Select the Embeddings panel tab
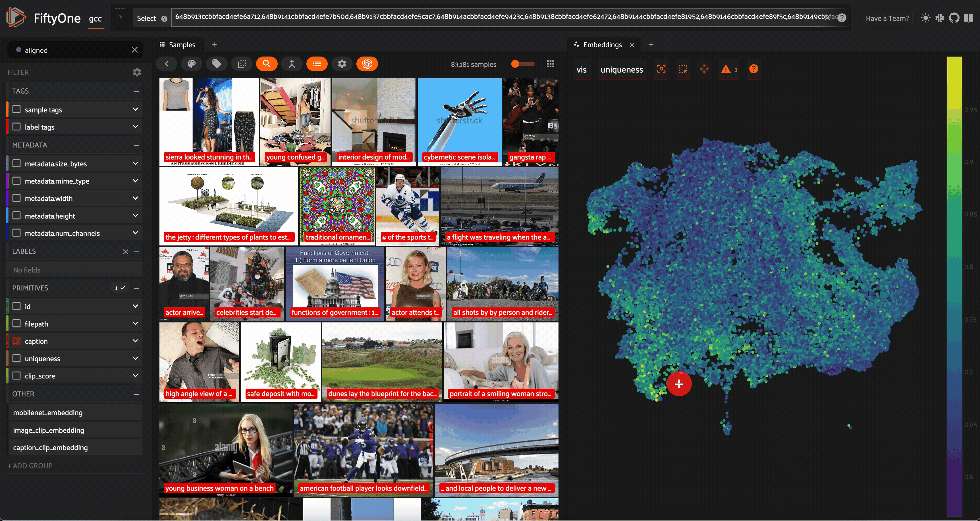Screen dimensions: 980x521 click(602, 45)
